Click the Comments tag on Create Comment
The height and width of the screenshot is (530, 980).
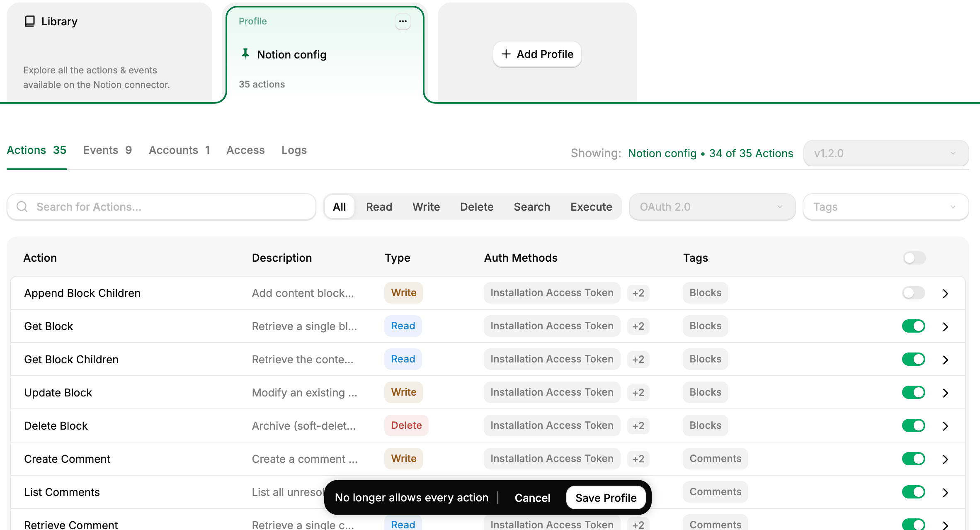tap(715, 459)
